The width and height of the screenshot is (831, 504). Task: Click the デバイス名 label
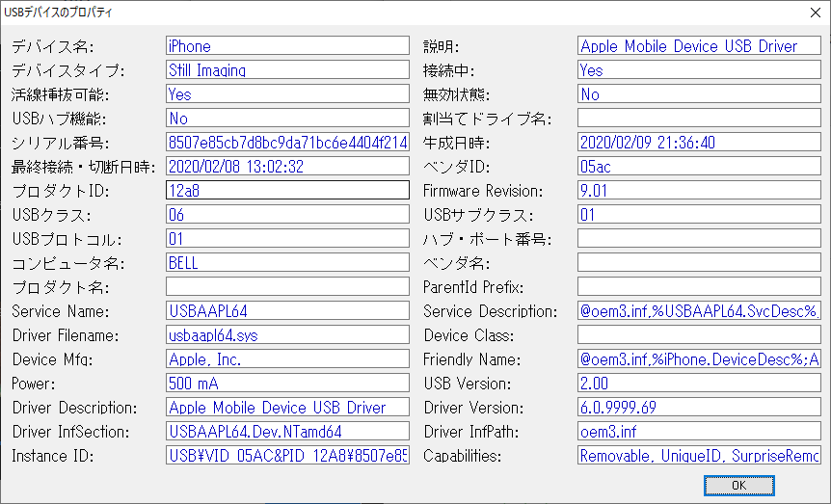[52, 46]
